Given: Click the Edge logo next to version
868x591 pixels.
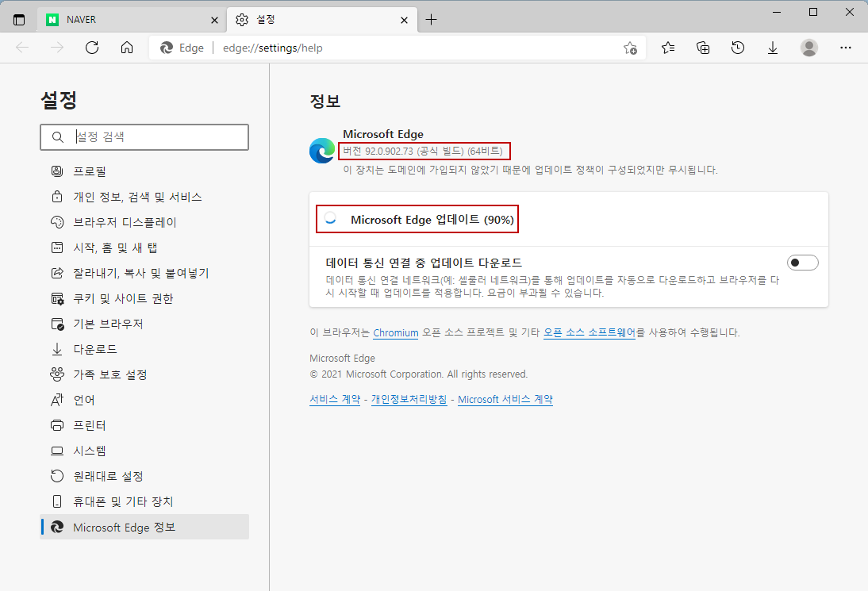Looking at the screenshot, I should click(322, 151).
